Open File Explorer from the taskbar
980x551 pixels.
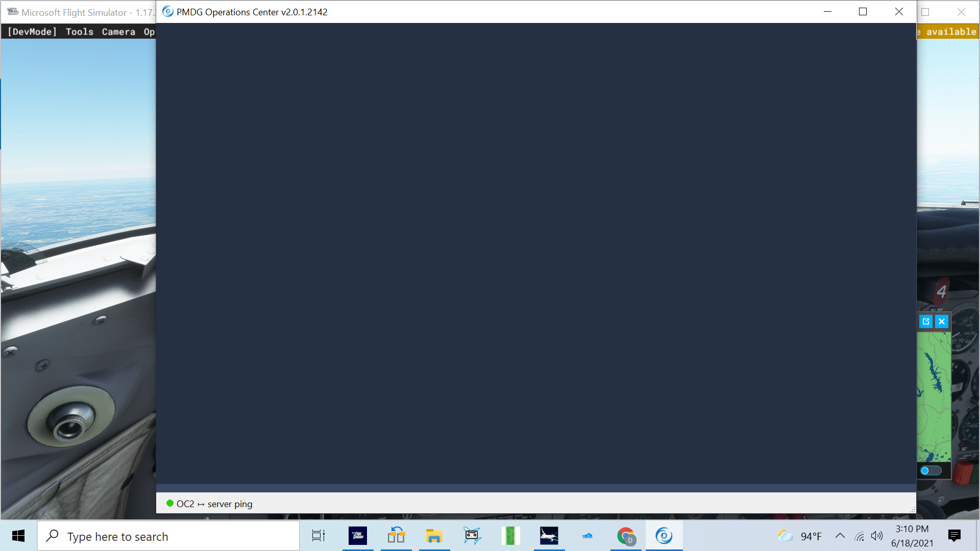[x=434, y=536]
